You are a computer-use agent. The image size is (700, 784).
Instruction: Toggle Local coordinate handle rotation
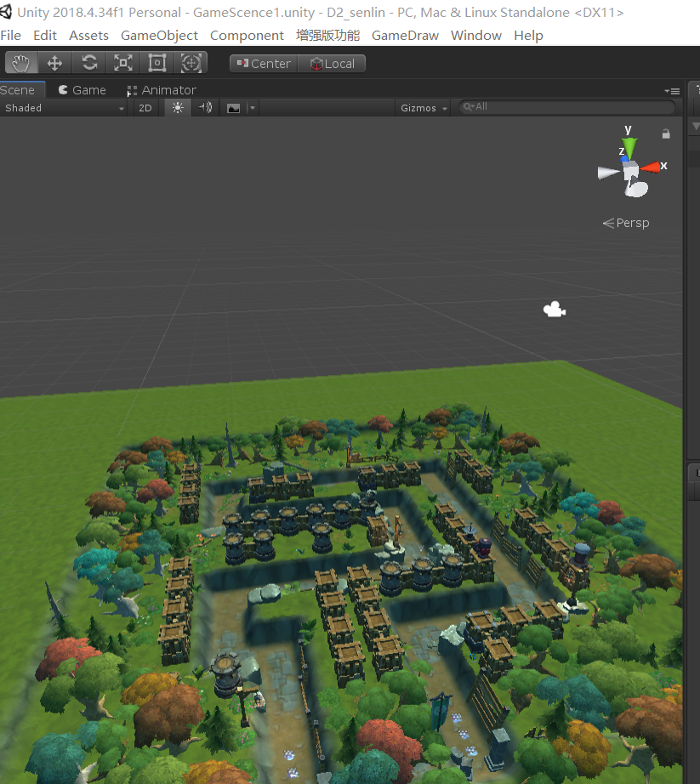point(332,62)
